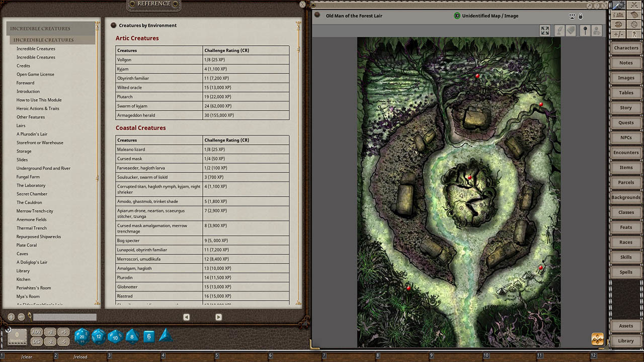Click the zoom-to-fit icon on the map window
Viewport: 644px width, 362px height.
[x=545, y=30]
